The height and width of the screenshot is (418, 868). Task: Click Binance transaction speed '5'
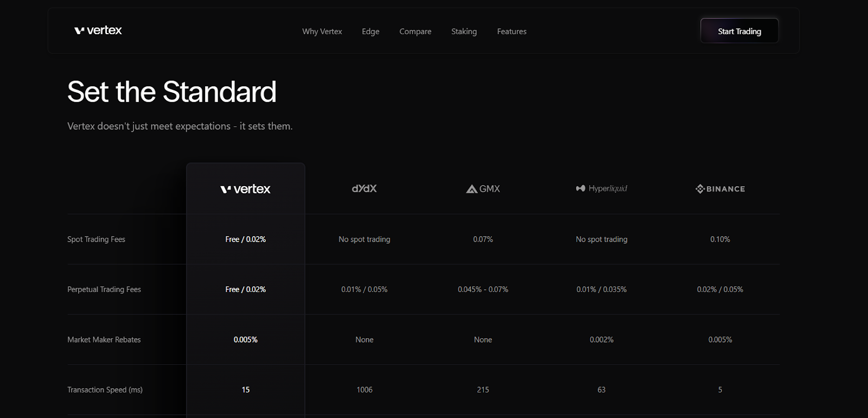(720, 390)
